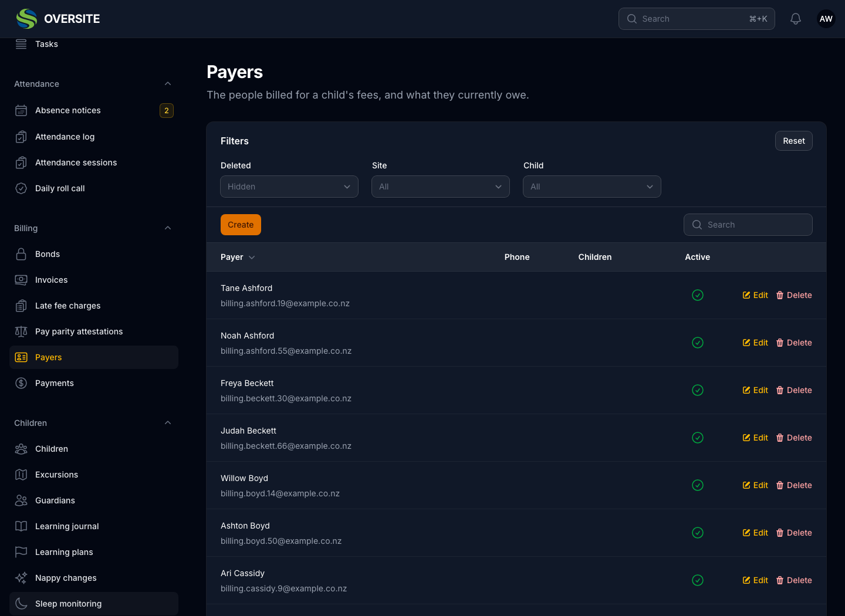This screenshot has height=616, width=845.
Task: Open the notifications bell
Action: pos(796,19)
